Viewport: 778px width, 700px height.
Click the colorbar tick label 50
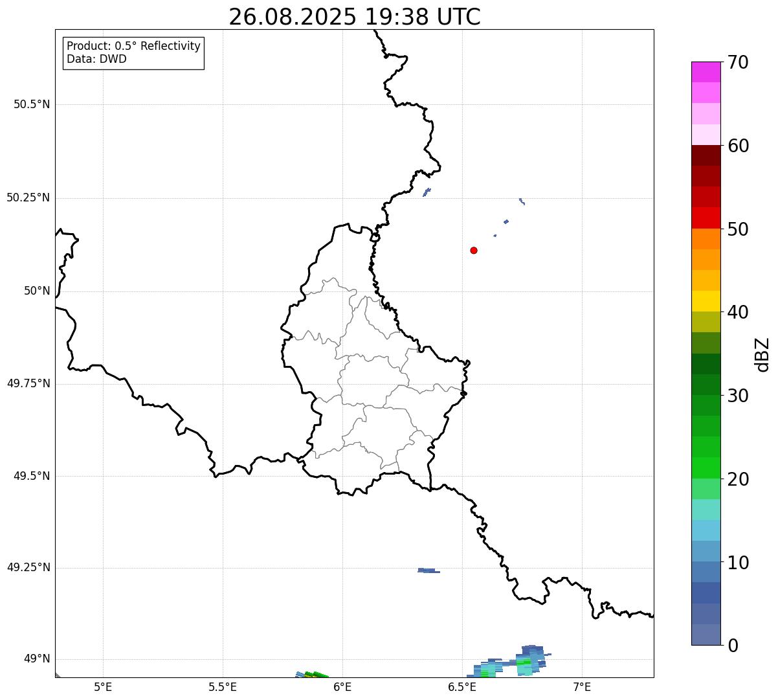tap(738, 229)
